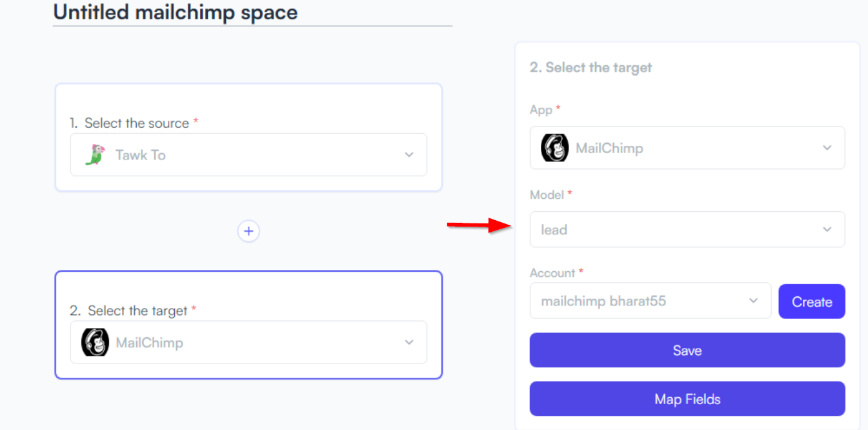The height and width of the screenshot is (430, 868).
Task: Add a step with the plus circle icon
Action: [x=248, y=230]
